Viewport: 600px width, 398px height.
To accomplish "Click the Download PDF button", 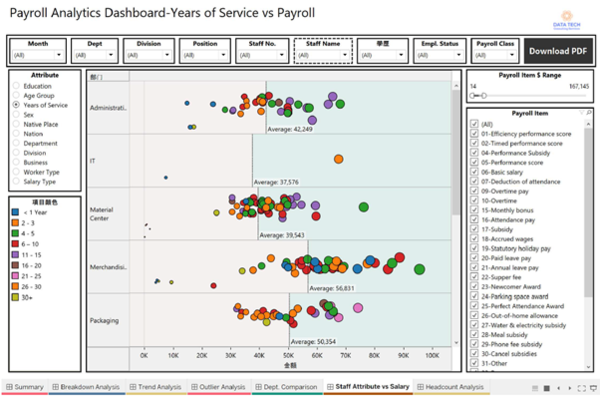I will [558, 51].
